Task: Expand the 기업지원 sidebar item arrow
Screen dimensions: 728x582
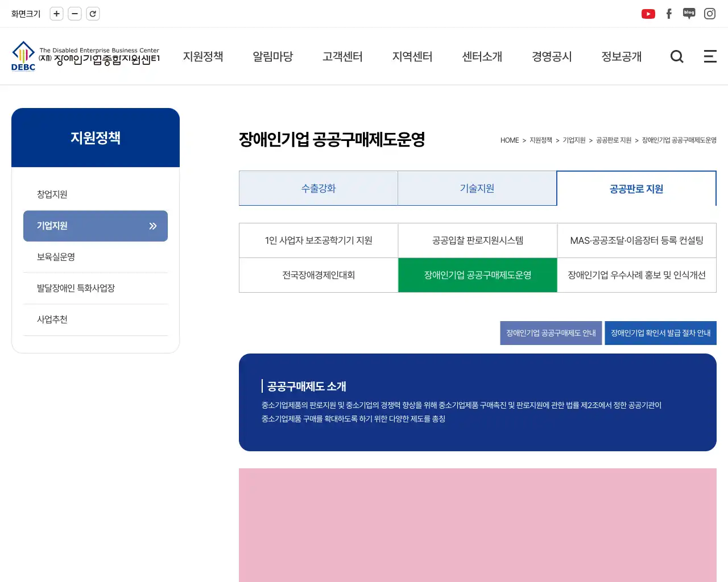Action: (152, 226)
